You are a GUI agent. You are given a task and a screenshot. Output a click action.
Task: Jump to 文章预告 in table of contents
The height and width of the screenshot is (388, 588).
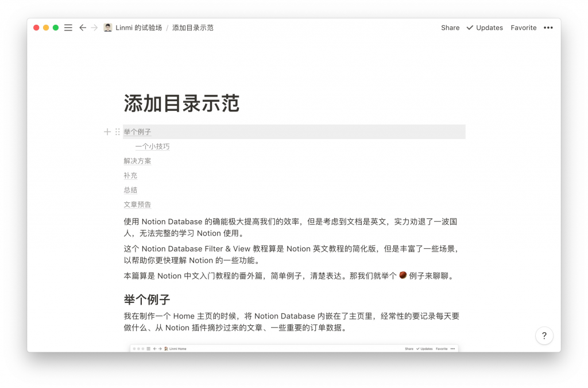[137, 205]
